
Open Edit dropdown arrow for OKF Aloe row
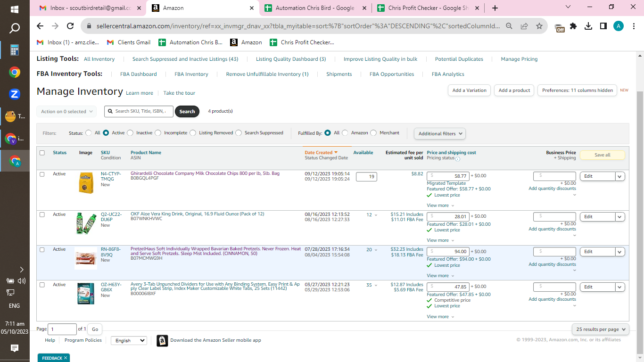[620, 217]
